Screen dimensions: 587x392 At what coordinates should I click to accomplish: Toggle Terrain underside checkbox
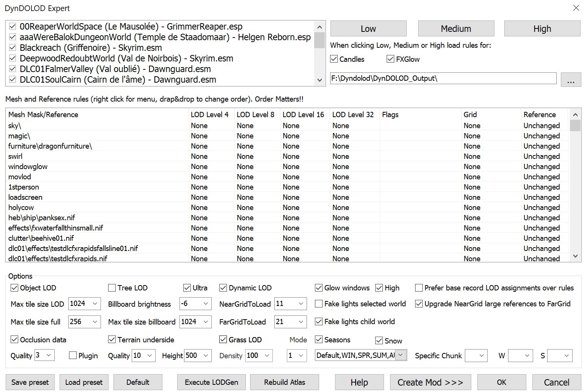(x=112, y=339)
